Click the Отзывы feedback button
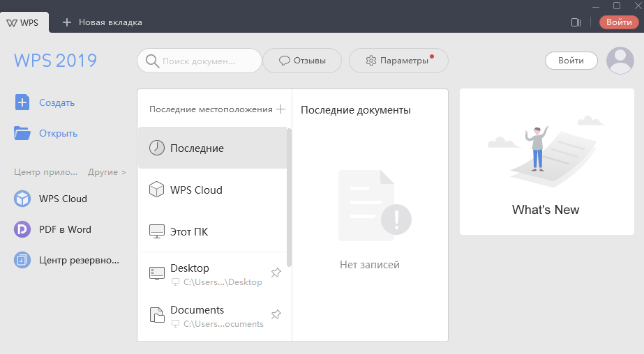This screenshot has height=354, width=644. pos(302,61)
